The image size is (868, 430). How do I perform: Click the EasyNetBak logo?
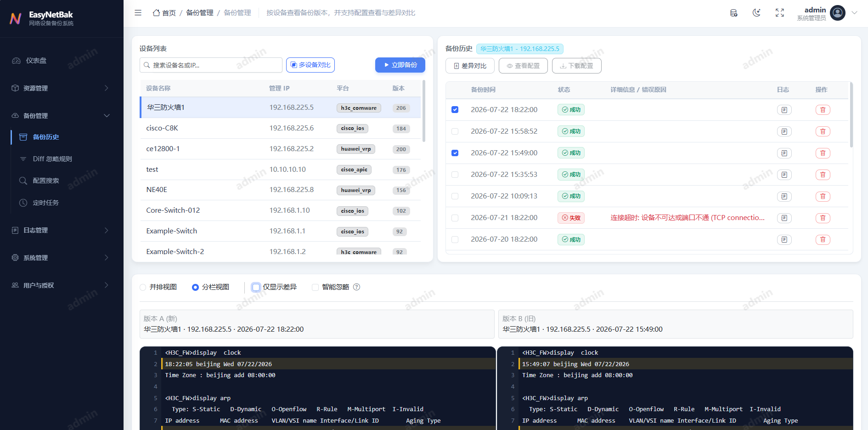16,18
